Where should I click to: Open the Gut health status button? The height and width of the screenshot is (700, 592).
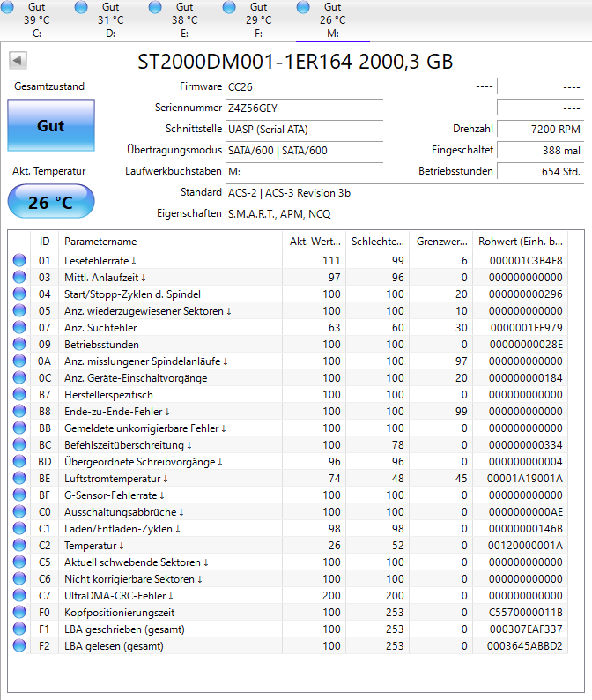click(51, 125)
